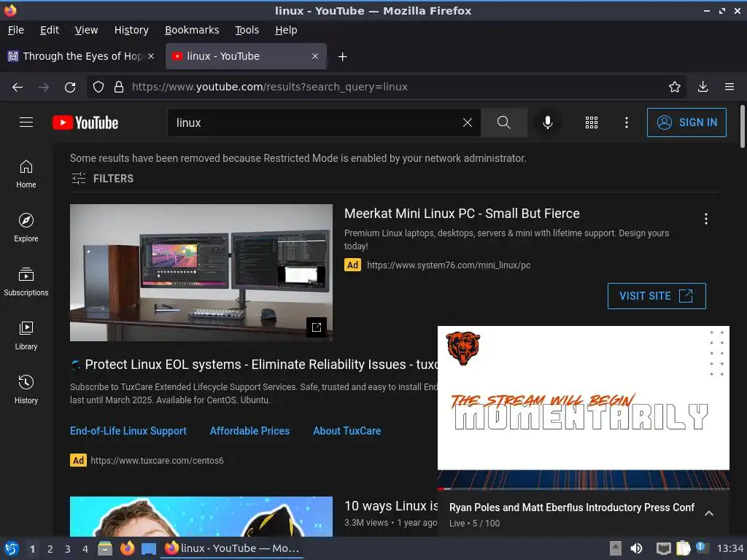Open the Firefox application menu
This screenshot has width=747, height=560.
pos(729,87)
